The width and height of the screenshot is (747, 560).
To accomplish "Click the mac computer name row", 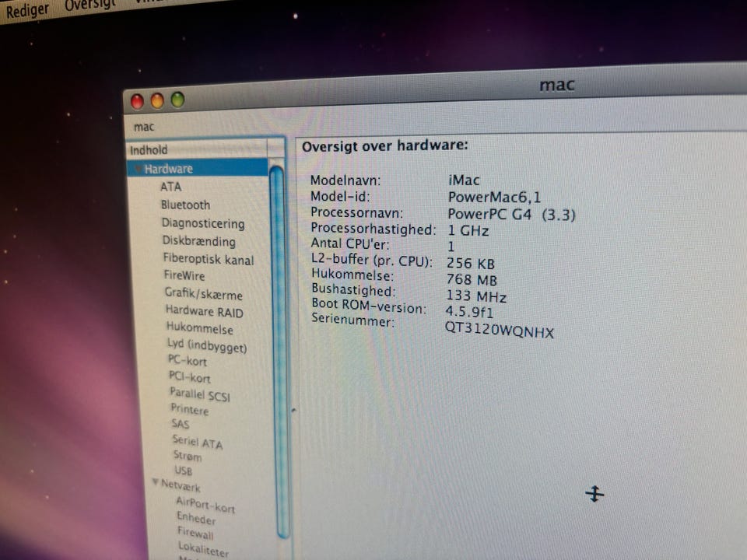I will [144, 127].
